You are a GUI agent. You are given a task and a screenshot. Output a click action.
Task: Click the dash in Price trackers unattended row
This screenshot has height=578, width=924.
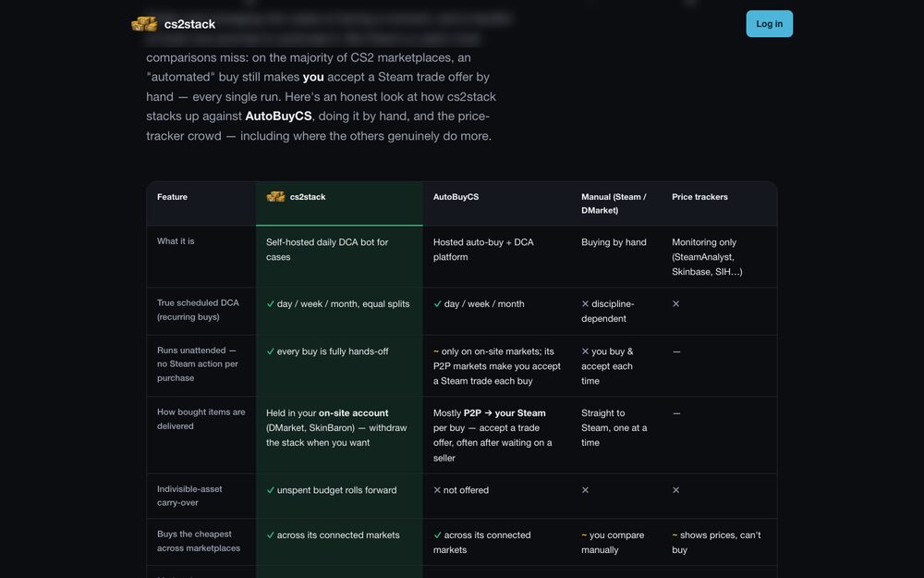tap(676, 351)
